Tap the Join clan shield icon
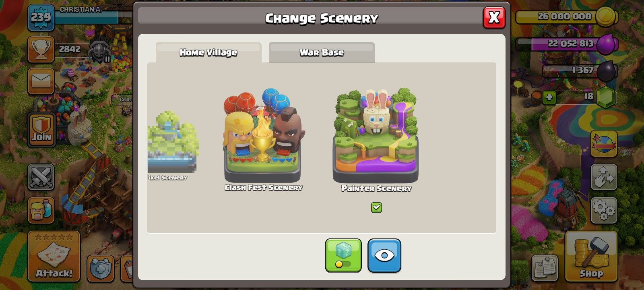 click(x=41, y=130)
